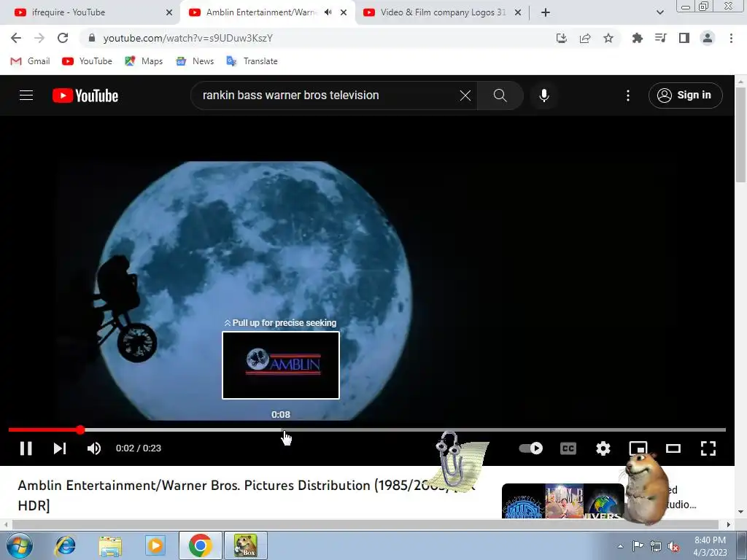Click the muted volume tray icon
The height and width of the screenshot is (560, 747).
point(673,546)
